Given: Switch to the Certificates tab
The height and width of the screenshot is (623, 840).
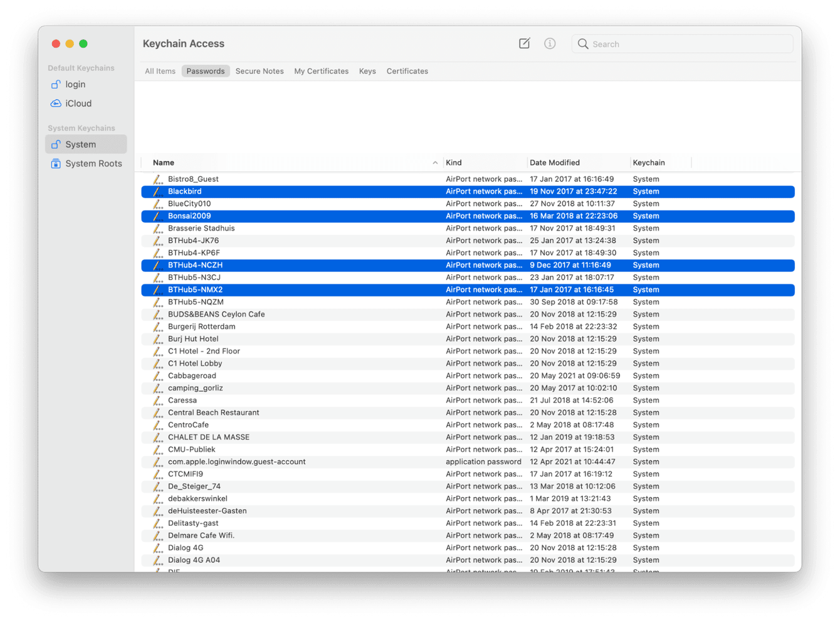Looking at the screenshot, I should tap(407, 71).
